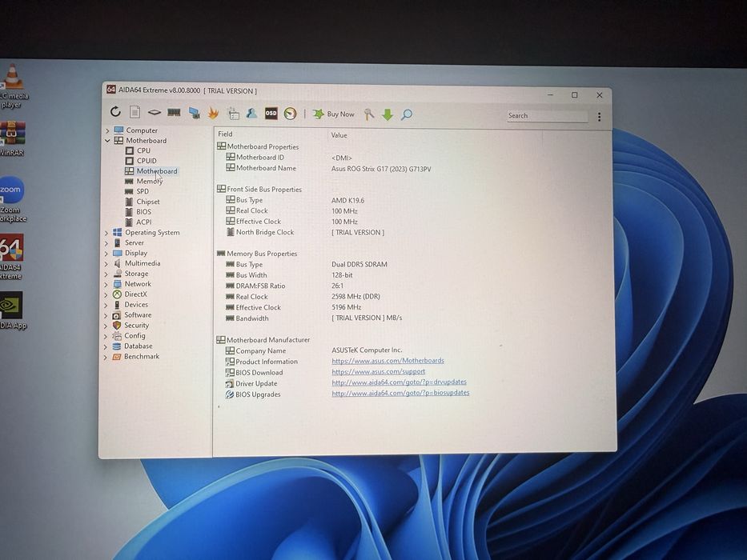
Task: Open the asus.com/Motherboards link
Action: pyautogui.click(x=388, y=361)
